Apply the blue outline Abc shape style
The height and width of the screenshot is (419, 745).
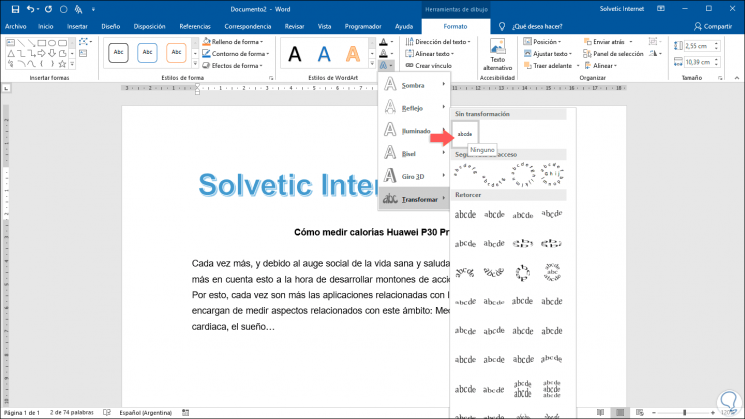coord(147,53)
